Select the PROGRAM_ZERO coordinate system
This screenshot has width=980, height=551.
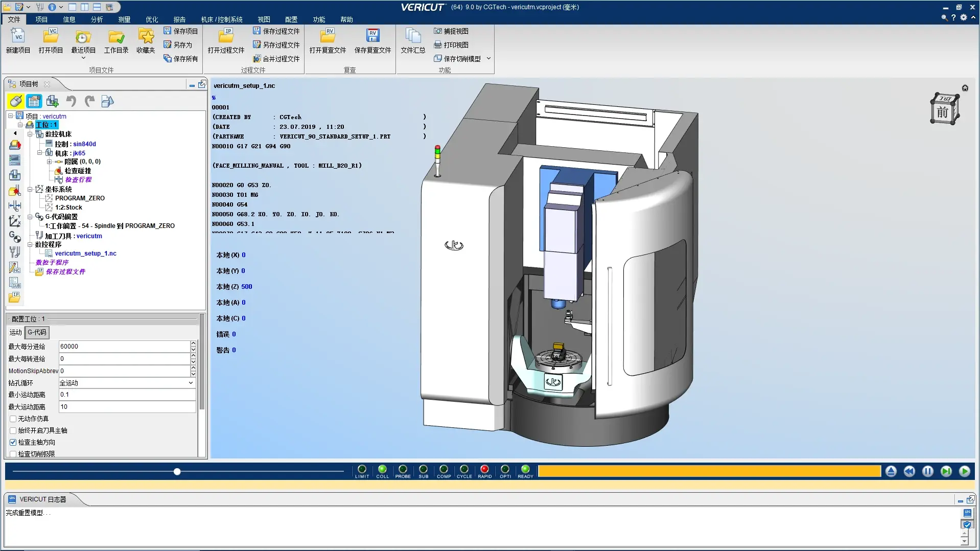click(x=80, y=198)
